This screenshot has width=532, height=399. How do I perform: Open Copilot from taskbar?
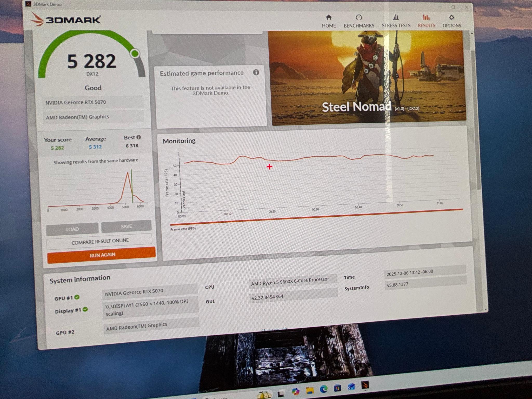[295, 391]
